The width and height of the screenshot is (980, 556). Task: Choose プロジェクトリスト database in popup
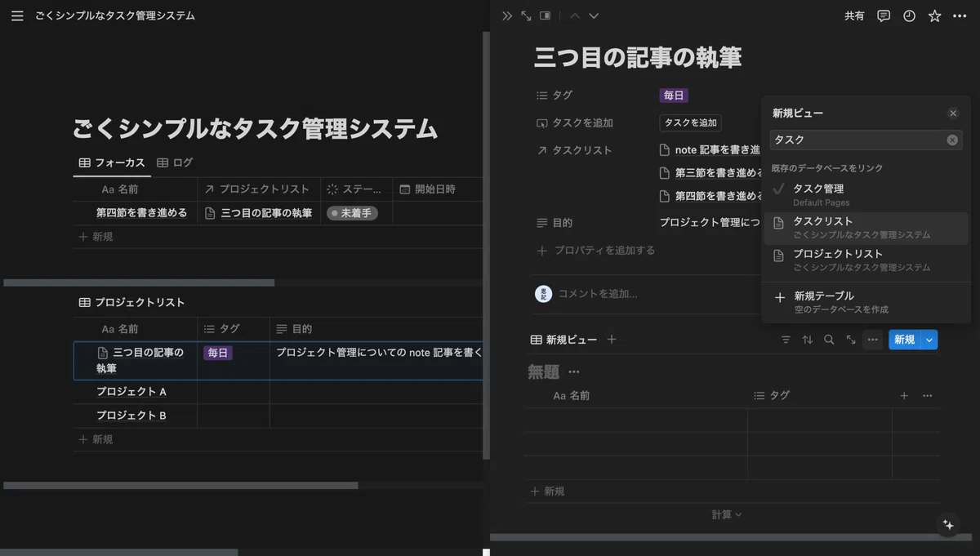pos(866,260)
